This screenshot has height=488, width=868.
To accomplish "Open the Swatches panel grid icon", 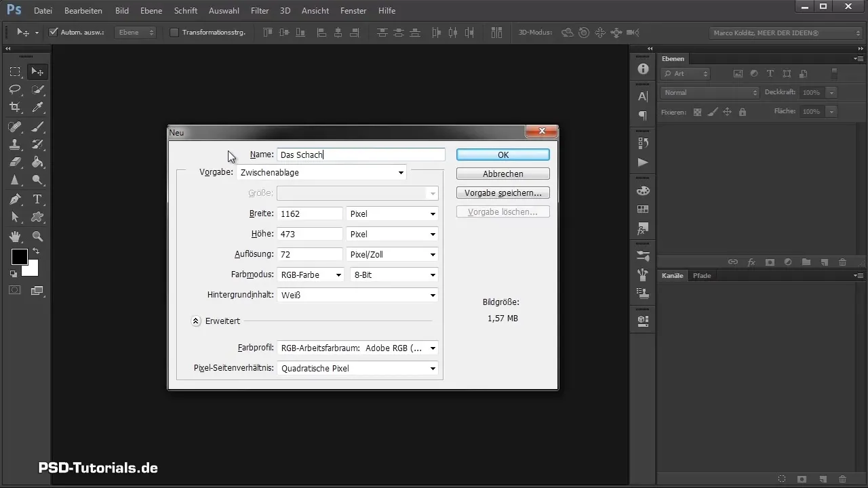I will [x=643, y=209].
